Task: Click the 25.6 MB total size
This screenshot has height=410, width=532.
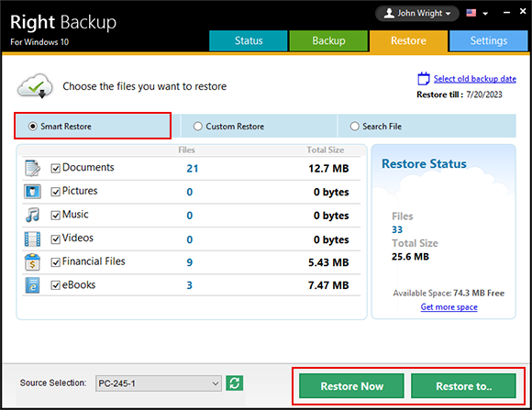Action: point(410,257)
